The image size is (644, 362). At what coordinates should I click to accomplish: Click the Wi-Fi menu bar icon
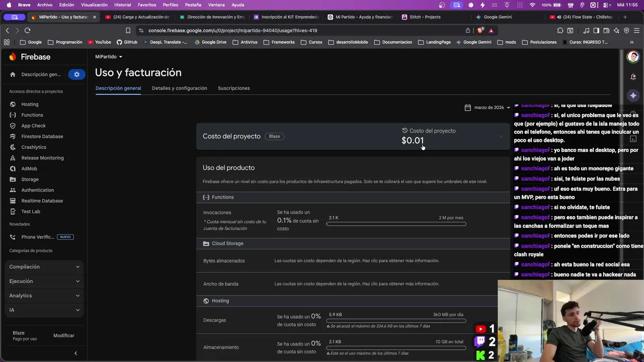coord(532,5)
